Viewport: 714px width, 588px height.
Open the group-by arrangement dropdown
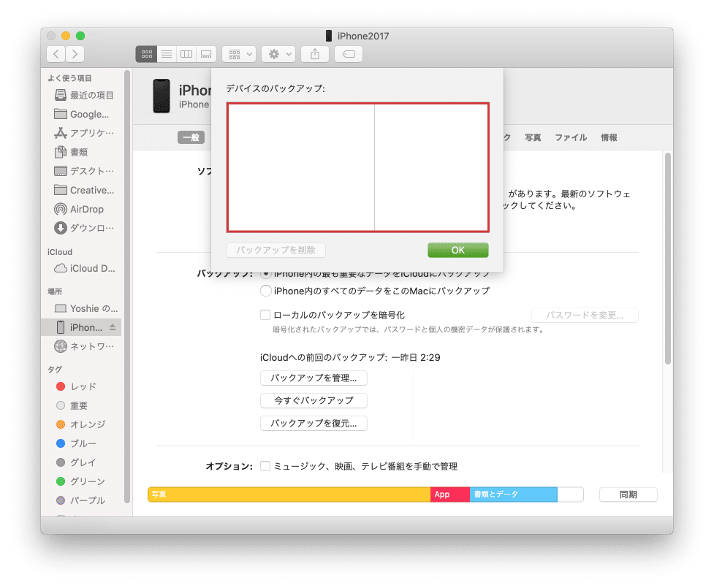pos(239,54)
